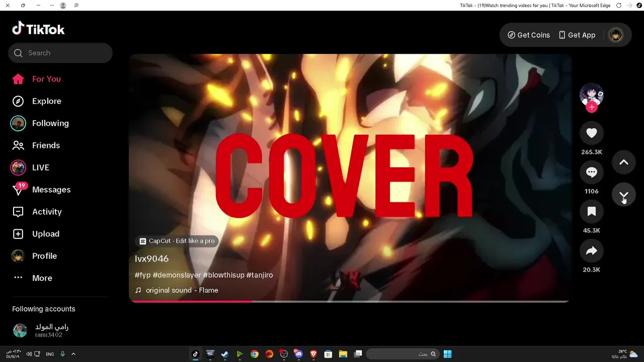Open Brave browser from the taskbar
644x362 pixels.
point(313,354)
